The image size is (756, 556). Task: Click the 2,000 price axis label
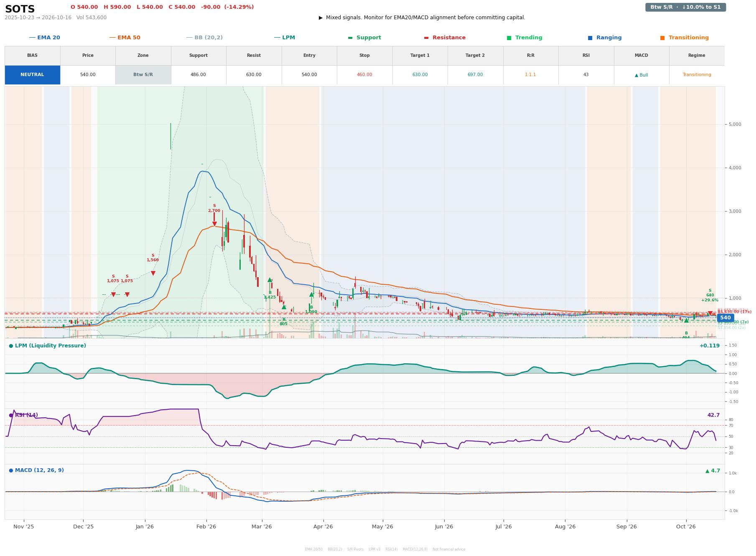(x=735, y=255)
